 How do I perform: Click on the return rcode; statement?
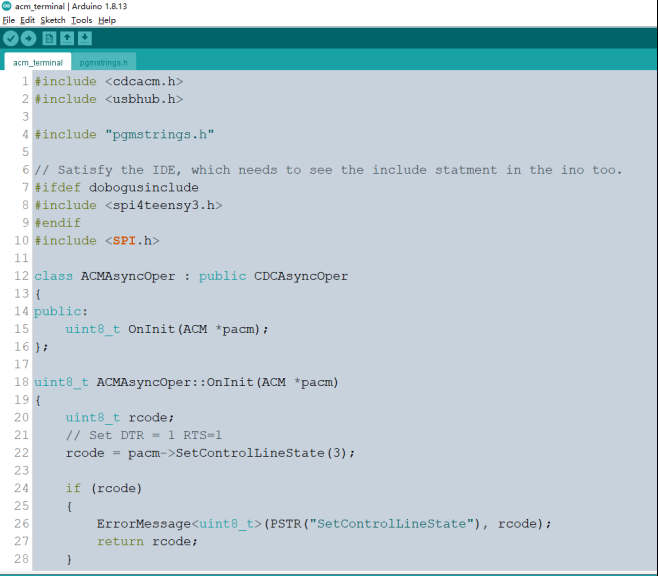[x=147, y=541]
